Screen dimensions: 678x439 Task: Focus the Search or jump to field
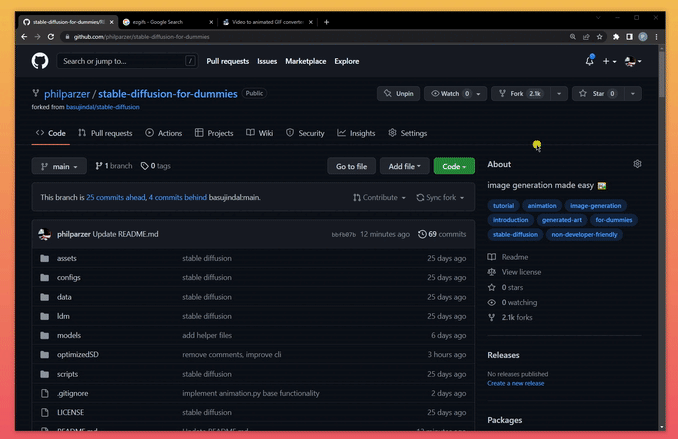click(x=128, y=61)
